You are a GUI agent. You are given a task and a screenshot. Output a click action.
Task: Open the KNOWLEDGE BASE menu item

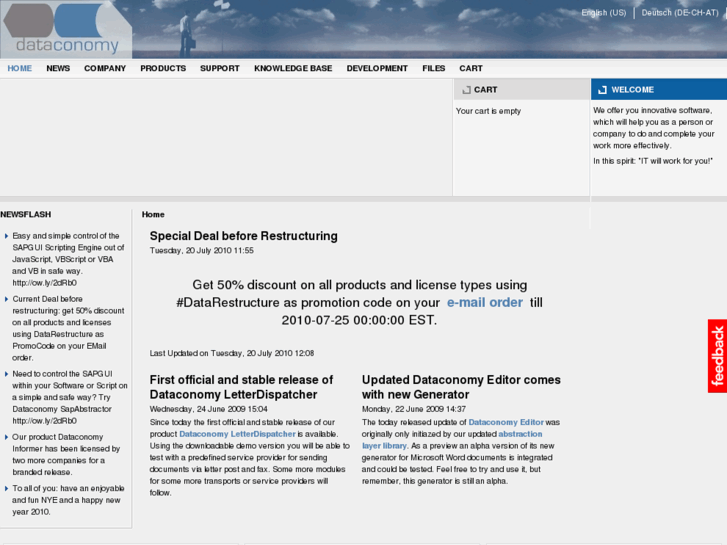(x=293, y=68)
